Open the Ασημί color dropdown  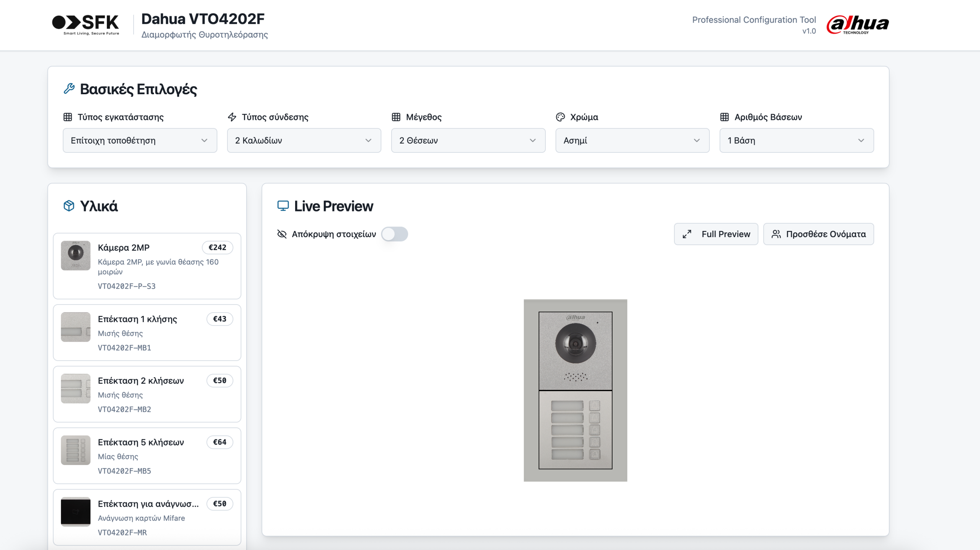(x=632, y=141)
